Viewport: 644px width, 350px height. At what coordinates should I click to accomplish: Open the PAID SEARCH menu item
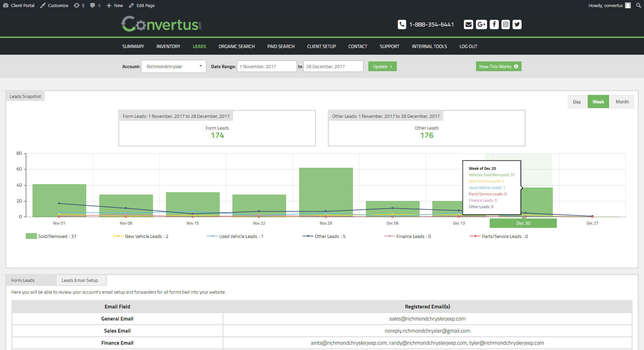[281, 46]
